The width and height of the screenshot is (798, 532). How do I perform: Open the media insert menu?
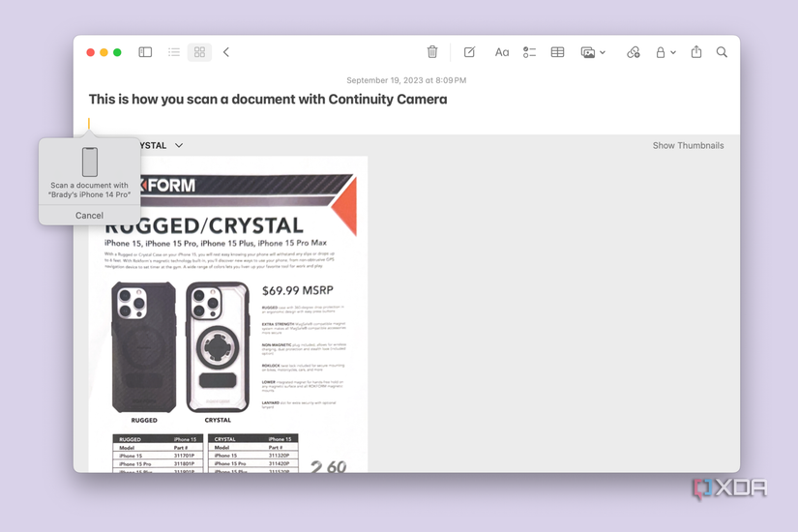(593, 52)
